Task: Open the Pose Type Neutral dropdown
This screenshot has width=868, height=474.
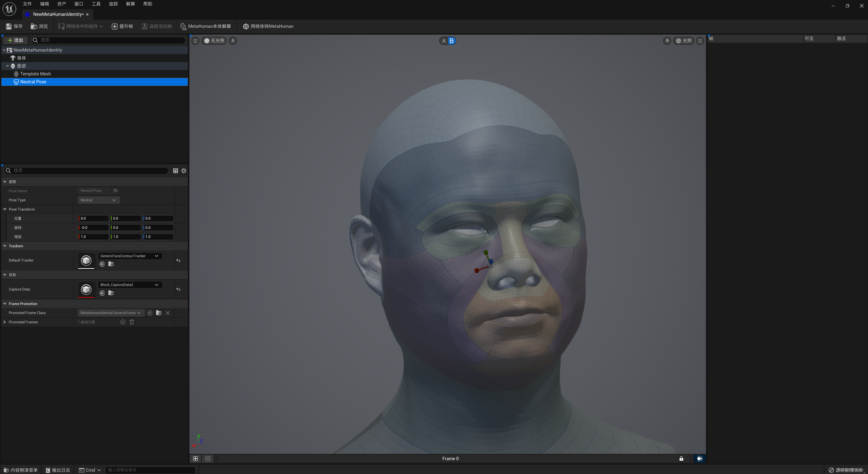Action: tap(98, 200)
